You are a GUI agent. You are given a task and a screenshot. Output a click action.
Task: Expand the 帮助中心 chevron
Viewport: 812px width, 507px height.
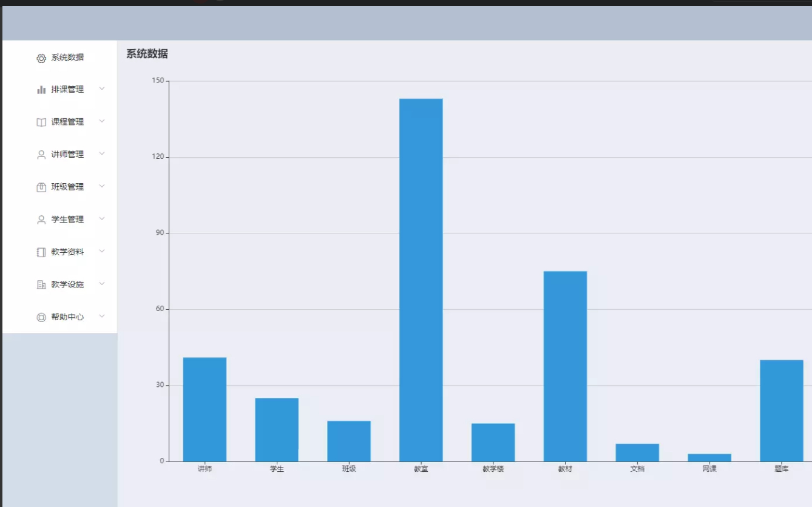(x=102, y=316)
